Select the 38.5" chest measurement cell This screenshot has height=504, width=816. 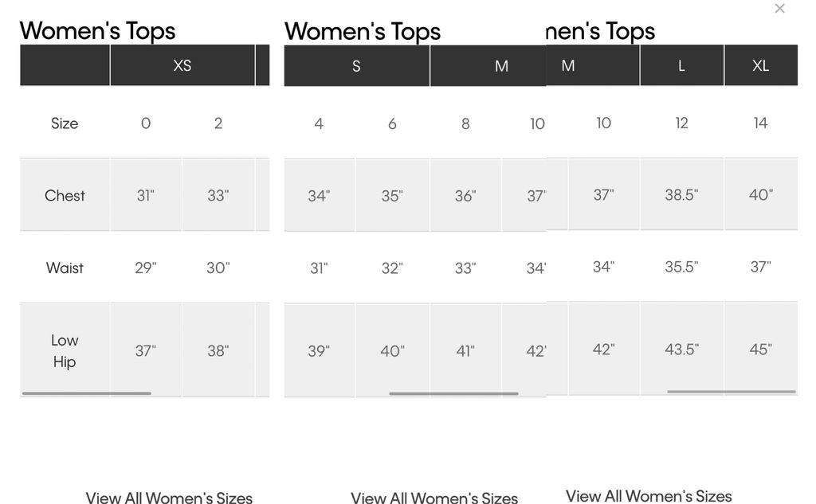tap(681, 194)
